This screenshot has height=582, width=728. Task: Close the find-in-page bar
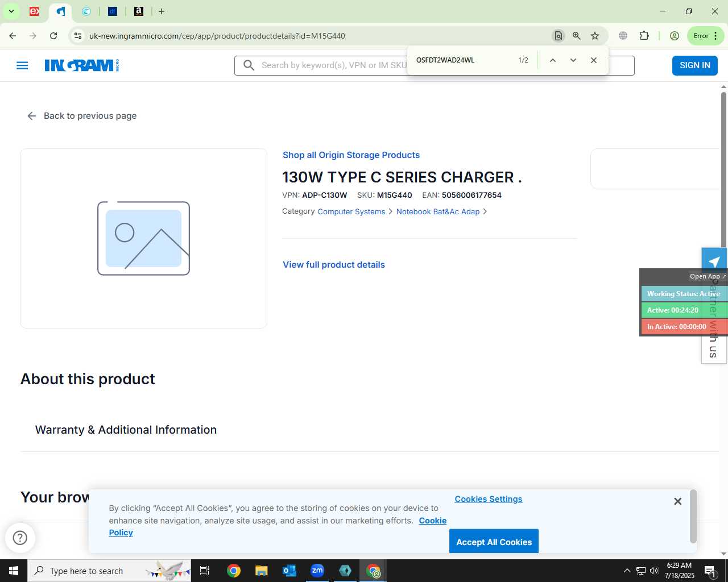tap(593, 60)
